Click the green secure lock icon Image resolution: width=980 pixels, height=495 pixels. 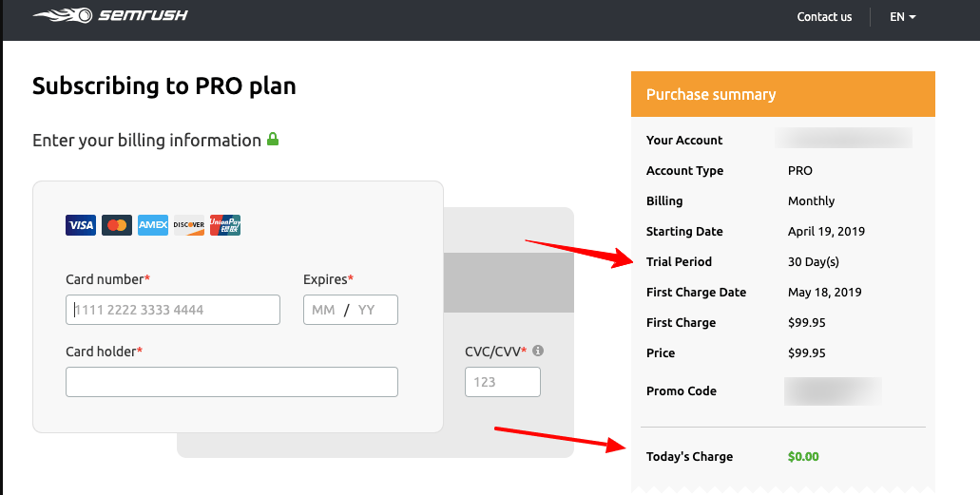pyautogui.click(x=273, y=139)
